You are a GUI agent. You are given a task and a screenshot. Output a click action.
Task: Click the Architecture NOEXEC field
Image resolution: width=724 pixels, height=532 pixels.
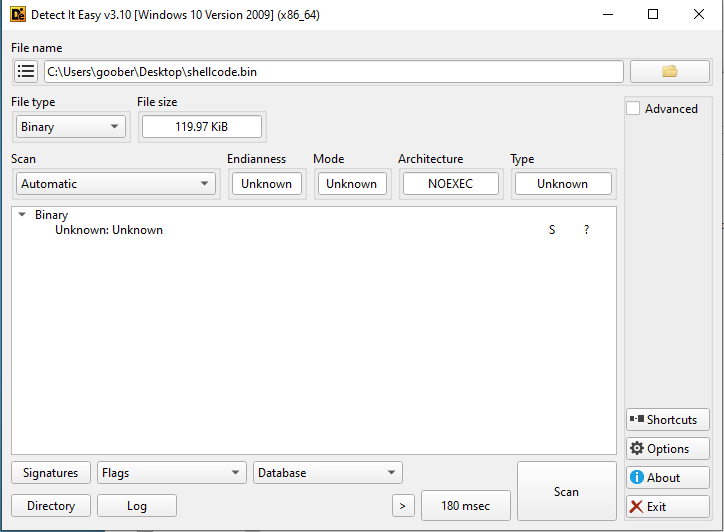[x=451, y=184]
